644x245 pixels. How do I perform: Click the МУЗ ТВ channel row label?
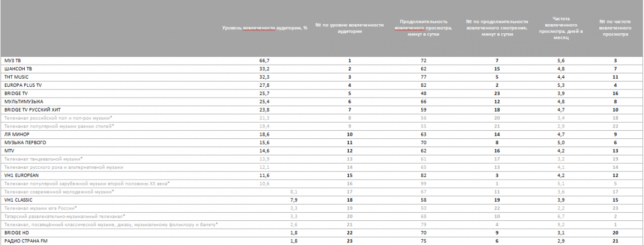click(x=13, y=61)
